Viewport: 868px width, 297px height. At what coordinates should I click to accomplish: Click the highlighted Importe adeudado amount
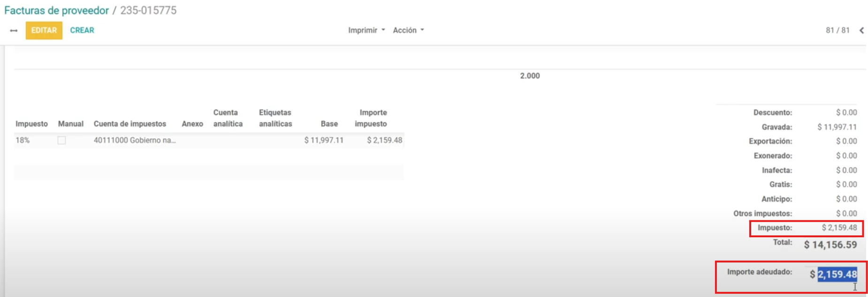pyautogui.click(x=837, y=274)
